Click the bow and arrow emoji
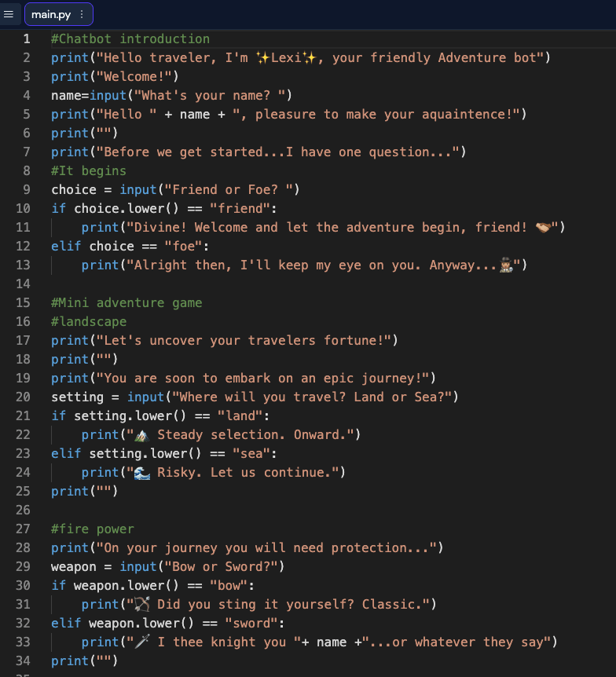Screen dimensions: 616x677 (141, 605)
